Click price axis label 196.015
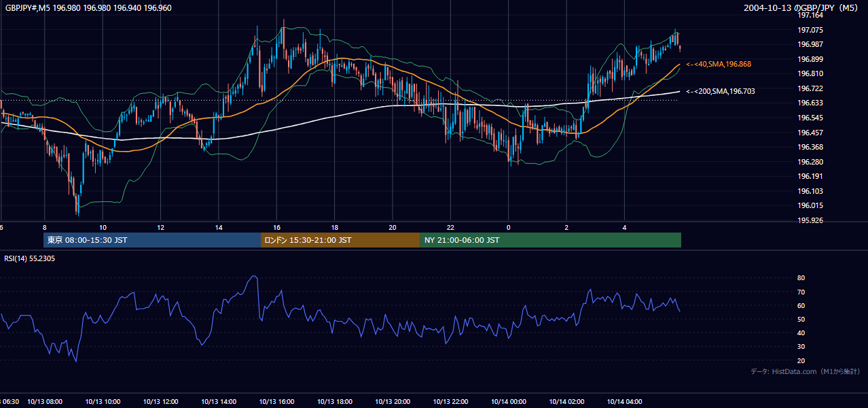Viewport: 868px width, 408px height. click(x=811, y=206)
